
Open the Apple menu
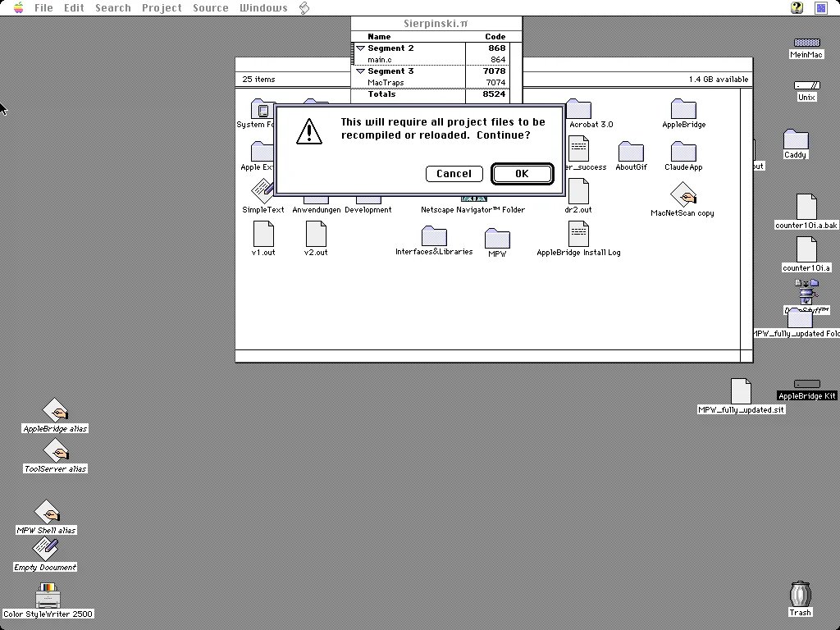point(19,7)
